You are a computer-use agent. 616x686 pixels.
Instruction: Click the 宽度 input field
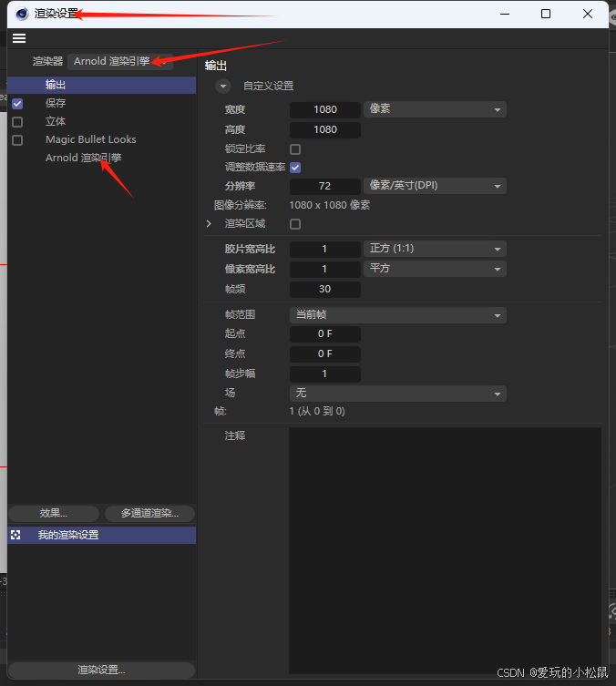pyautogui.click(x=325, y=109)
